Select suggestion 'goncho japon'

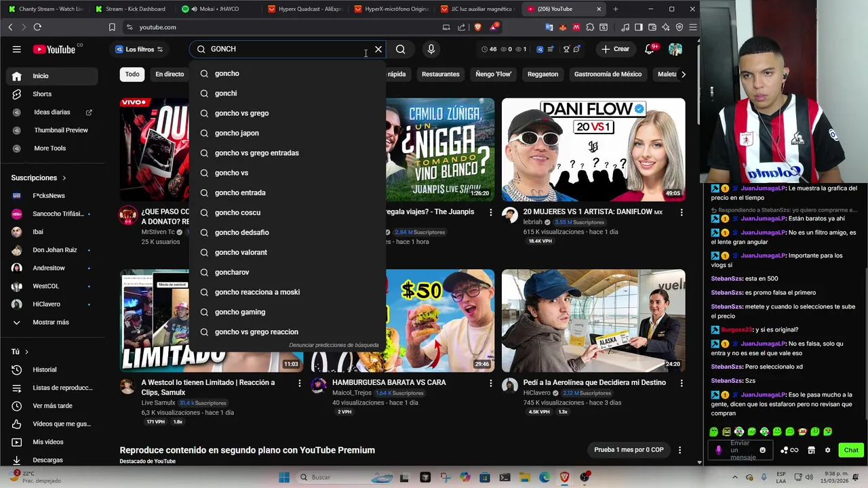(x=288, y=133)
